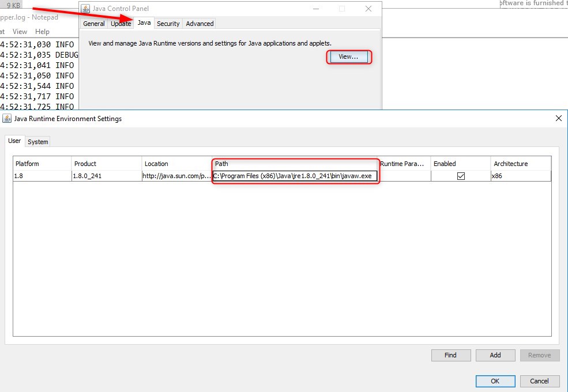The width and height of the screenshot is (568, 392).
Task: Click the Find button
Action: click(x=450, y=355)
